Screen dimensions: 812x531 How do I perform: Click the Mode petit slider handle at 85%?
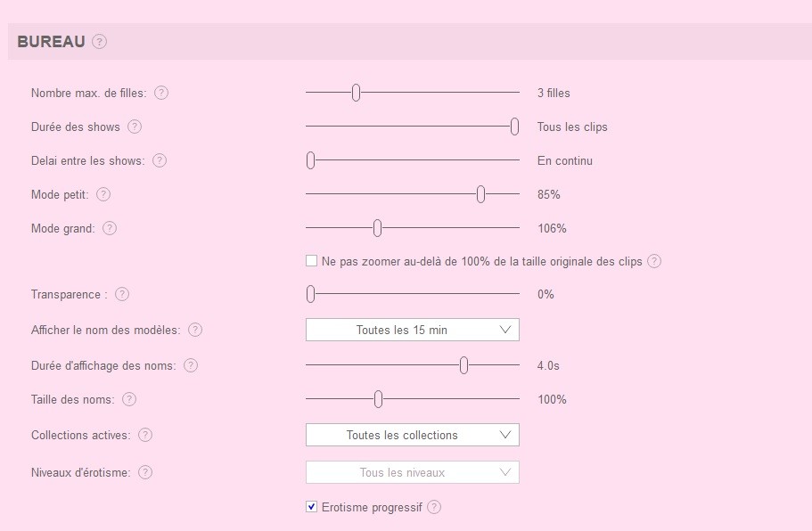coord(480,194)
